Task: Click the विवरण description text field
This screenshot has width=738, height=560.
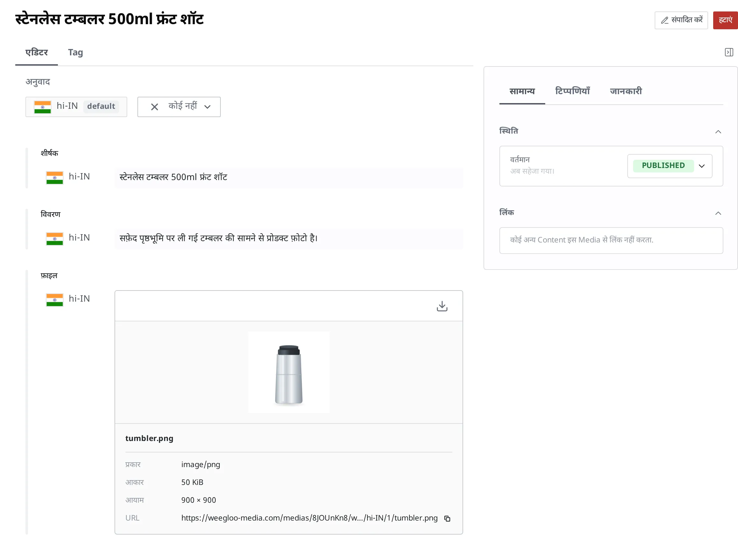Action: (289, 239)
